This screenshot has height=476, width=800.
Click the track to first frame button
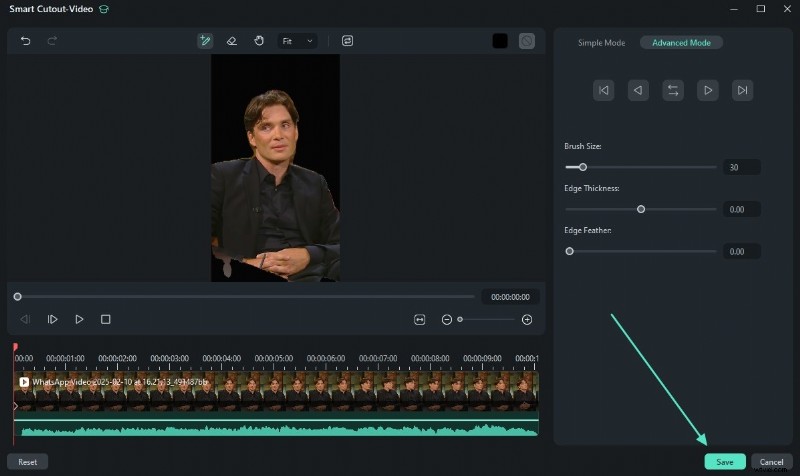[x=603, y=90]
